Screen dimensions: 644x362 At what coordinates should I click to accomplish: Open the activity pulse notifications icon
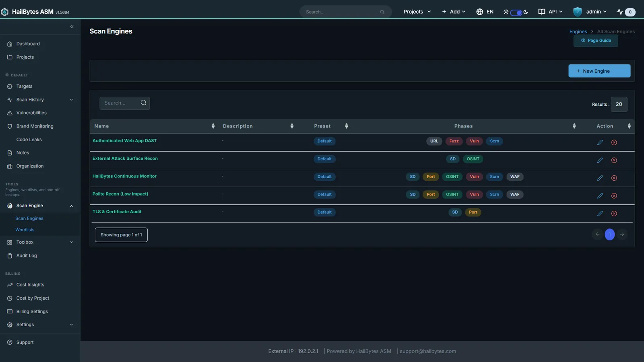coord(620,12)
